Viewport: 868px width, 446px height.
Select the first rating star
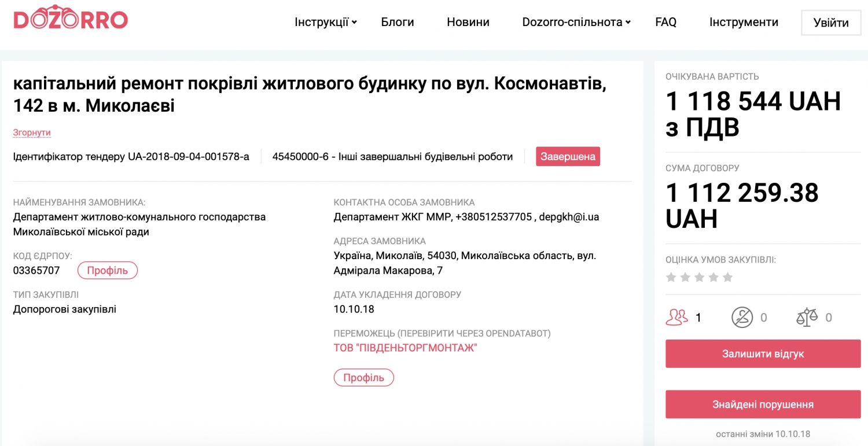click(x=671, y=278)
